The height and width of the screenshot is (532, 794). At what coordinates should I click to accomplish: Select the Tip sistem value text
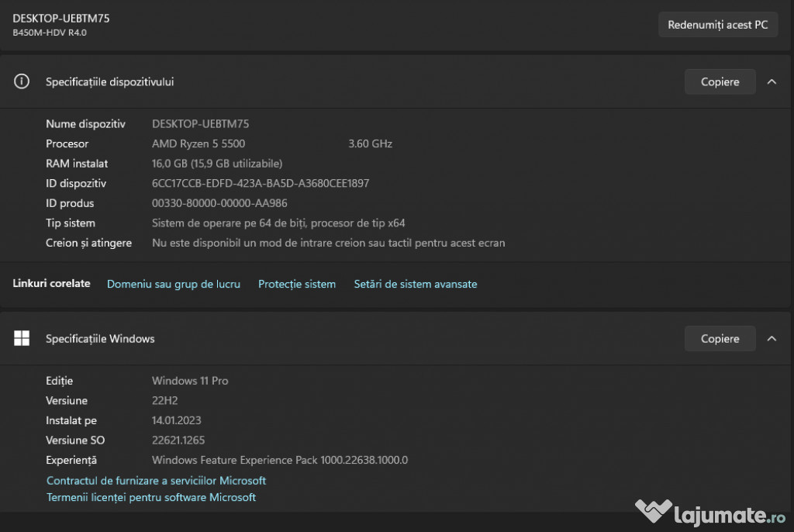278,223
